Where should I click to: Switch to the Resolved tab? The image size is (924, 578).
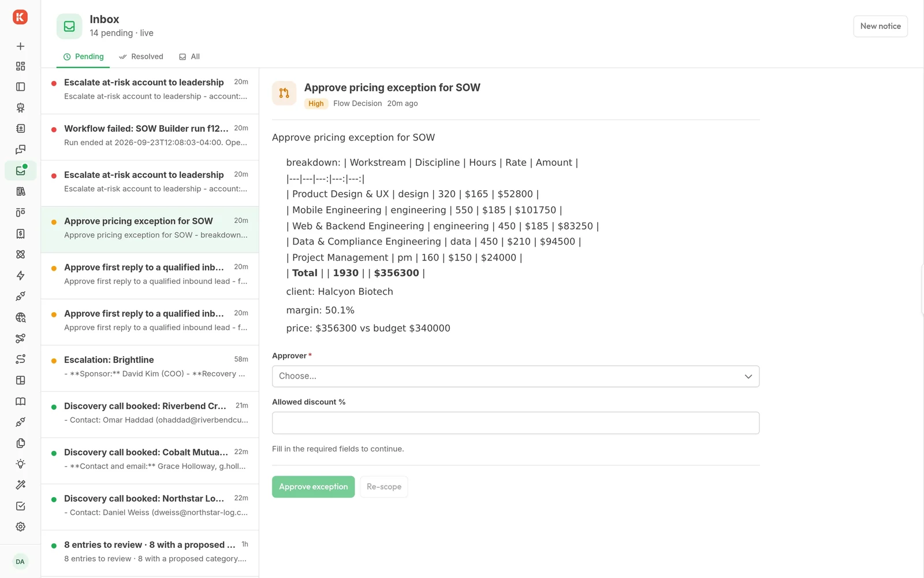click(x=141, y=57)
